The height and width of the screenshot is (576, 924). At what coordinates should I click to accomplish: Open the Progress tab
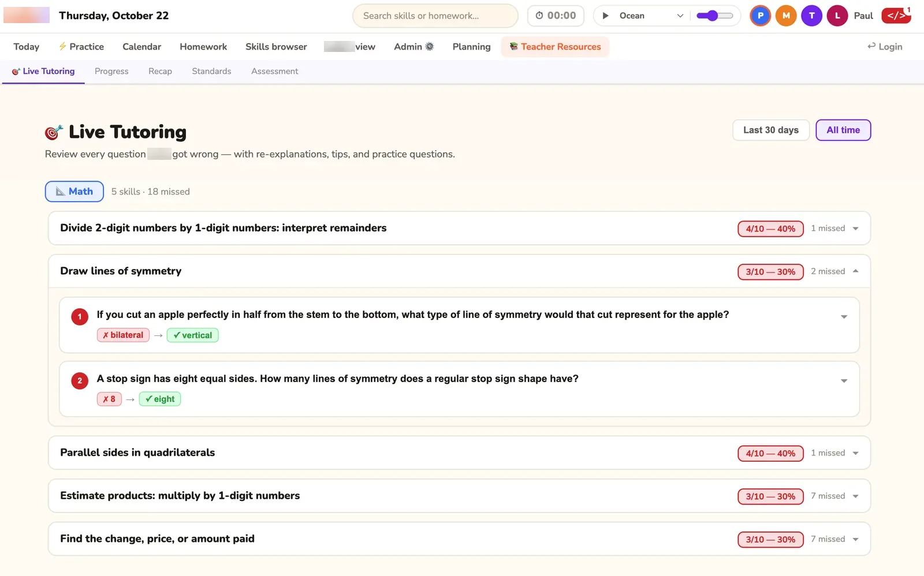pyautogui.click(x=111, y=72)
